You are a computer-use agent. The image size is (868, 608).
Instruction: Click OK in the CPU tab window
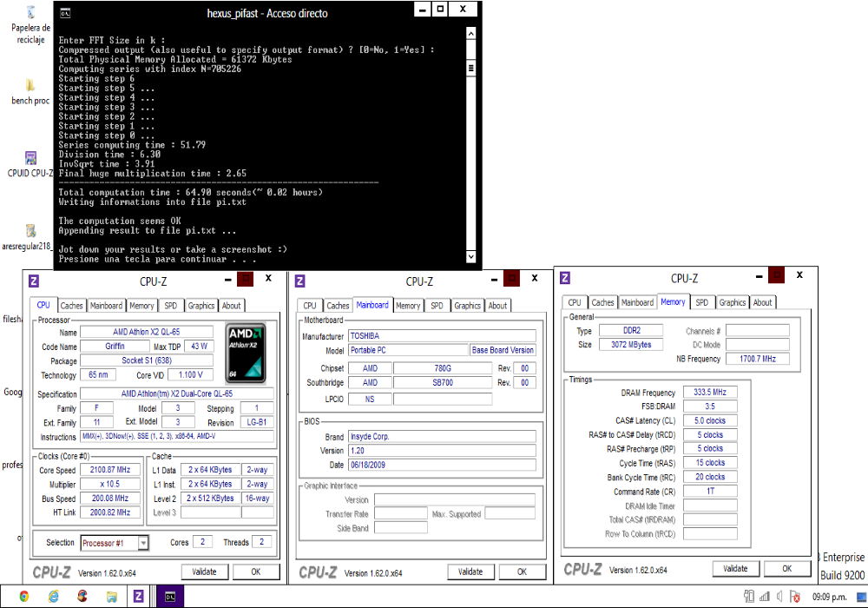256,572
